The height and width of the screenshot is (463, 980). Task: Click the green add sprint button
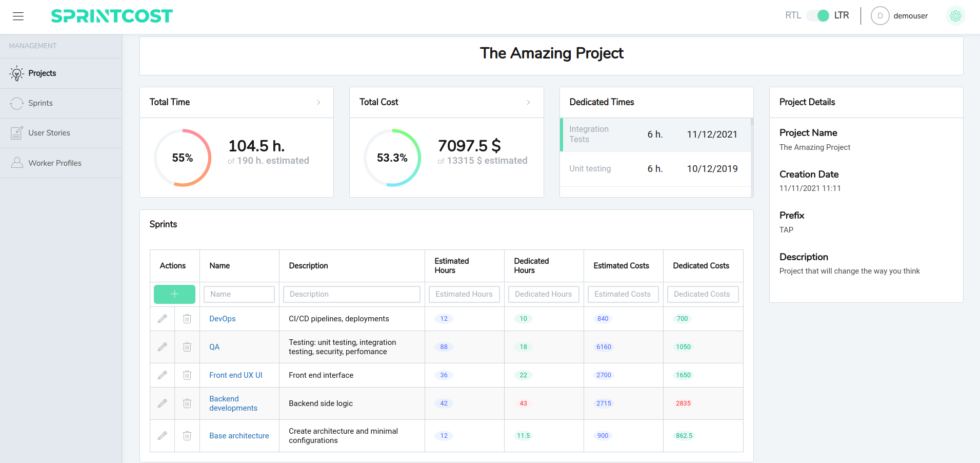(174, 294)
